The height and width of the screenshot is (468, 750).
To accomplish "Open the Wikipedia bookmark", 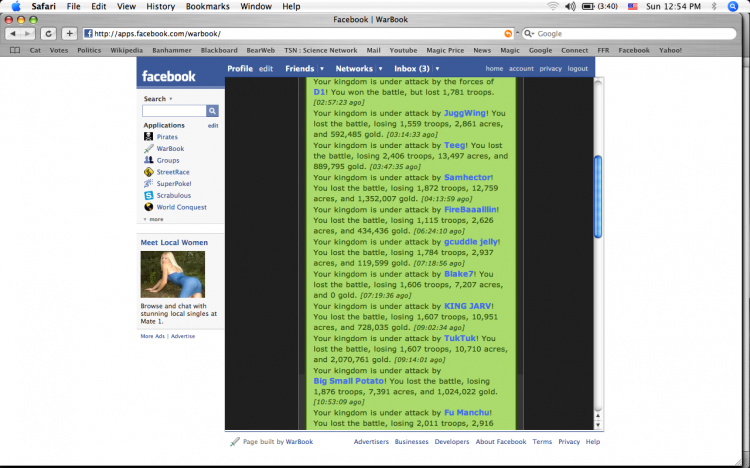I will click(x=126, y=50).
